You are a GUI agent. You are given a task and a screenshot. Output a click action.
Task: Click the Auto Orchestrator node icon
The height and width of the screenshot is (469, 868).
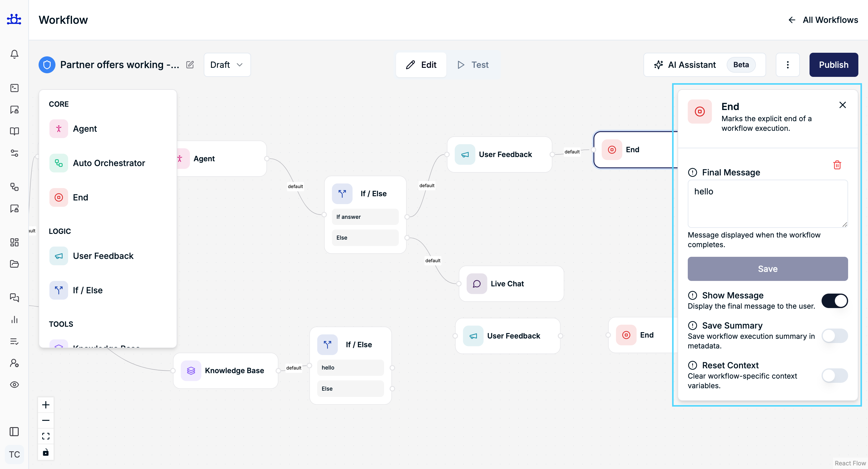(59, 163)
